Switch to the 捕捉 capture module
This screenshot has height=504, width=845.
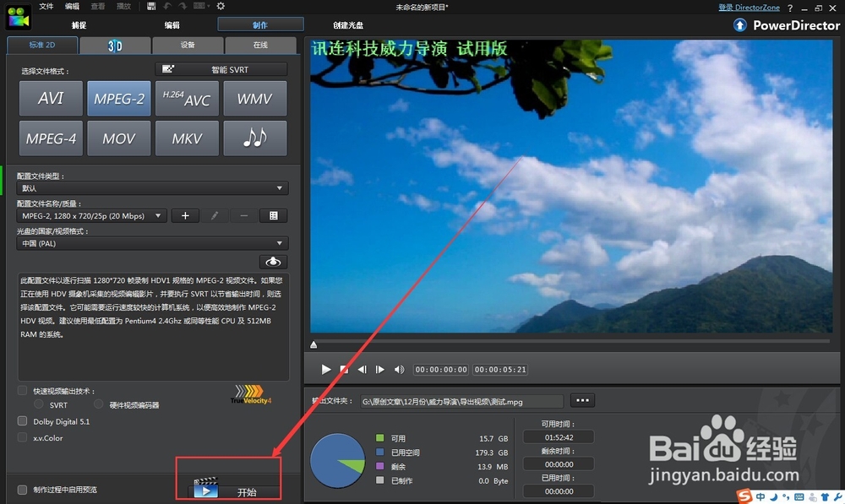[79, 25]
